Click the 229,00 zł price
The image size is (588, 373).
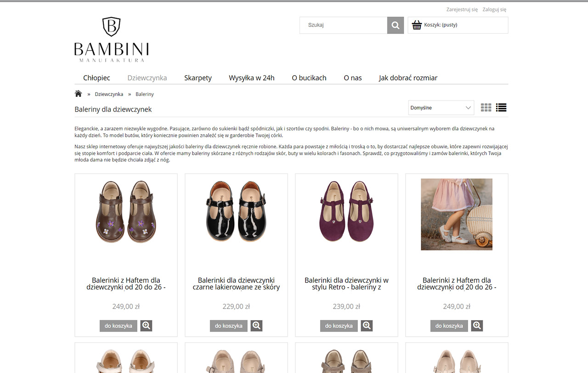pos(236,306)
